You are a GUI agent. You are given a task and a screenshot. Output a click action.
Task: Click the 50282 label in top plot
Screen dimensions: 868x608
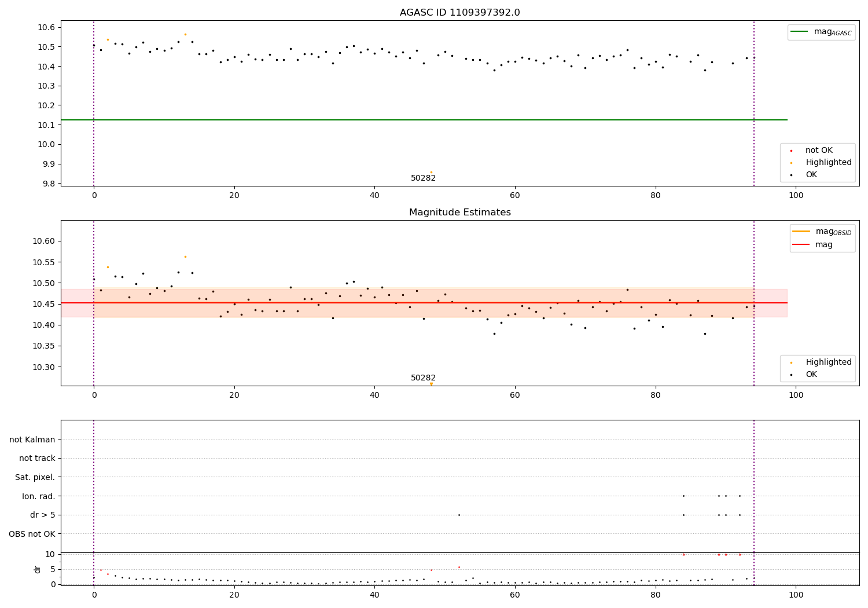[x=423, y=178]
